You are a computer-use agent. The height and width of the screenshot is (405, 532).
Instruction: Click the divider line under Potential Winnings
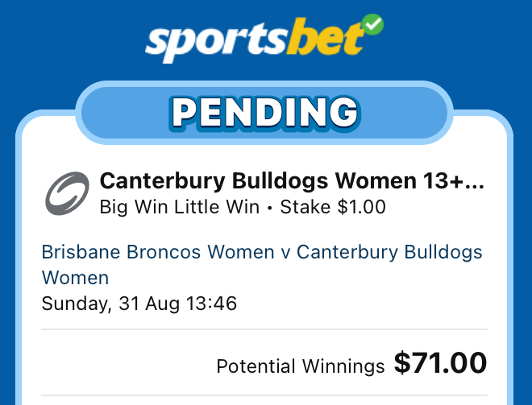264,395
